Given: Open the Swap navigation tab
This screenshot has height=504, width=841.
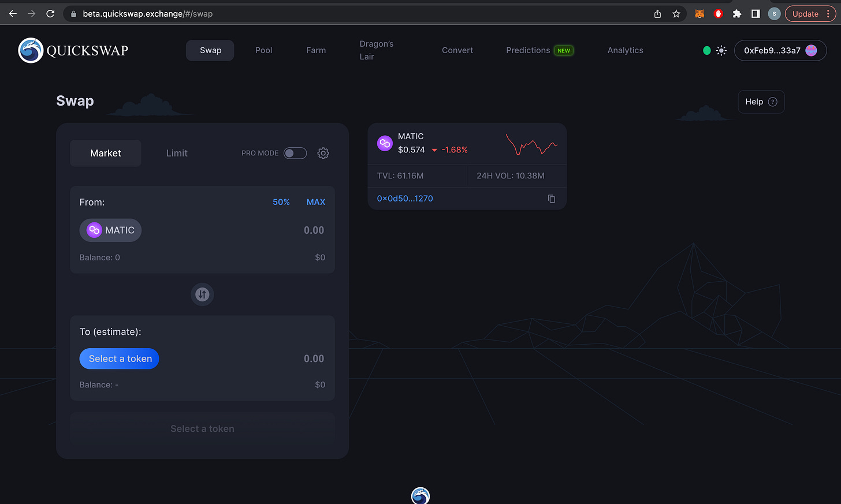Looking at the screenshot, I should [x=210, y=50].
